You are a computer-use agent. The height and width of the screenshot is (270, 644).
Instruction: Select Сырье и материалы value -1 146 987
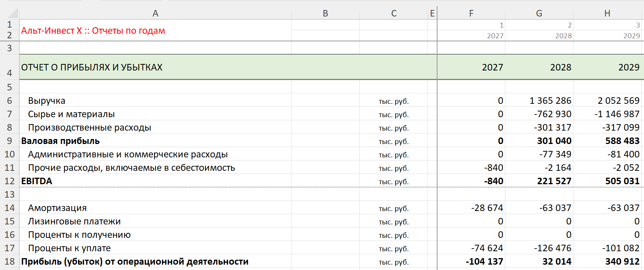pyautogui.click(x=617, y=114)
